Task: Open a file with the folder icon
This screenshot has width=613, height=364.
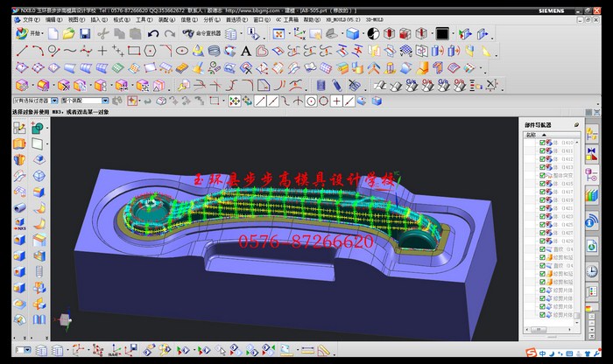Action: 69,33
